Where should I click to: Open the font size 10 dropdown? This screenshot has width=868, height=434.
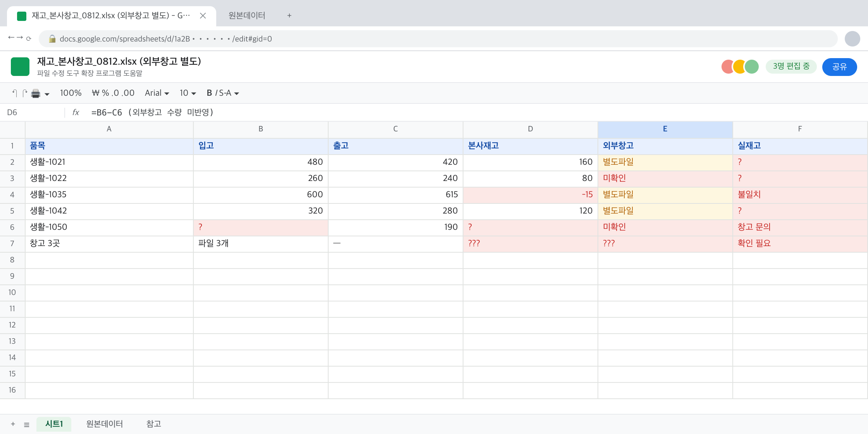188,93
